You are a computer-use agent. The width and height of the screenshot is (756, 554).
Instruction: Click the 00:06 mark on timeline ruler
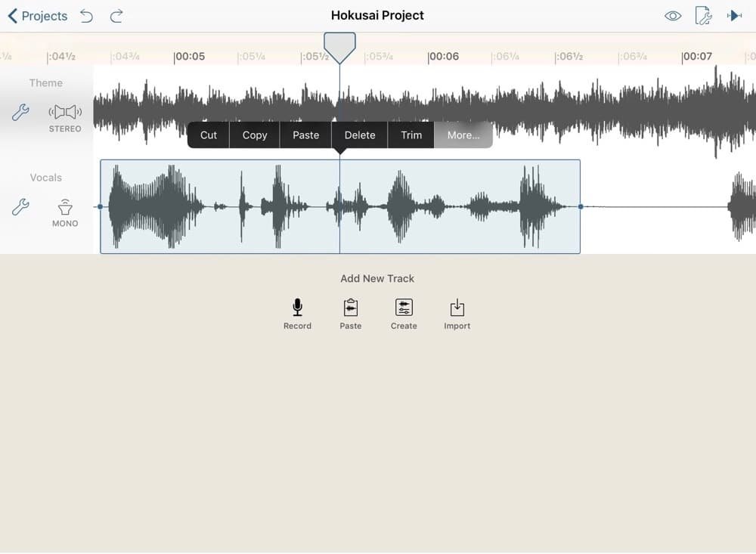(x=443, y=57)
